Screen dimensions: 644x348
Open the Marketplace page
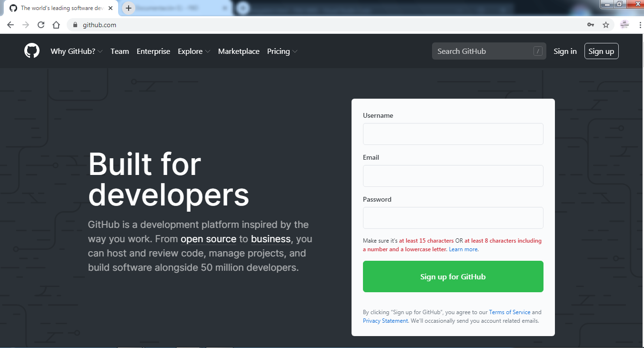click(x=239, y=51)
